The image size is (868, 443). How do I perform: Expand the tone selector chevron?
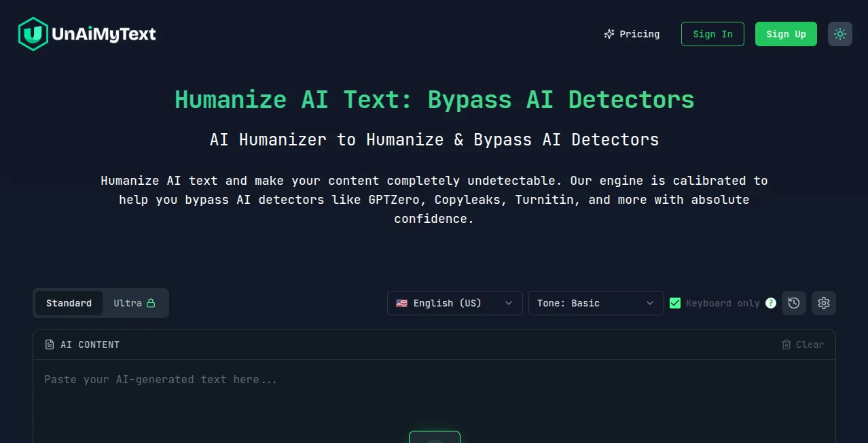(650, 303)
